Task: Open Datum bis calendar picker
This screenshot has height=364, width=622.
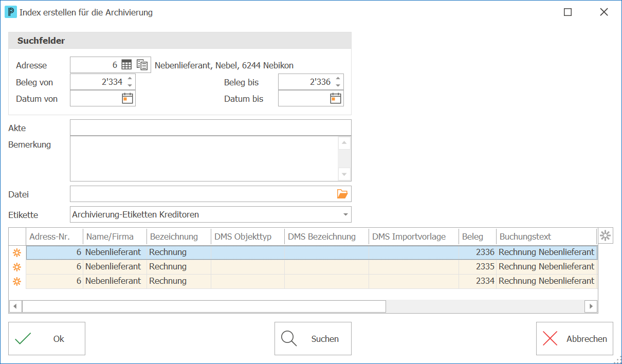Action: tap(336, 99)
